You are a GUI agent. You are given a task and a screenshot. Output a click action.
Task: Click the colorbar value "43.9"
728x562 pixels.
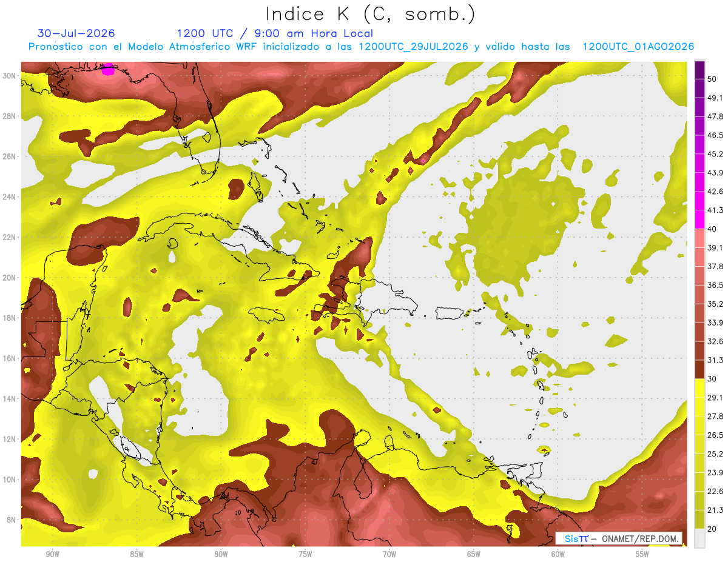point(715,173)
